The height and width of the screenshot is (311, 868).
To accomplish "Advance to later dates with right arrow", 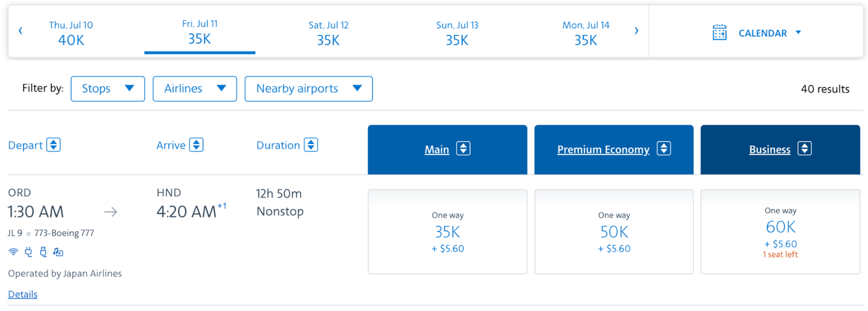I will click(636, 31).
